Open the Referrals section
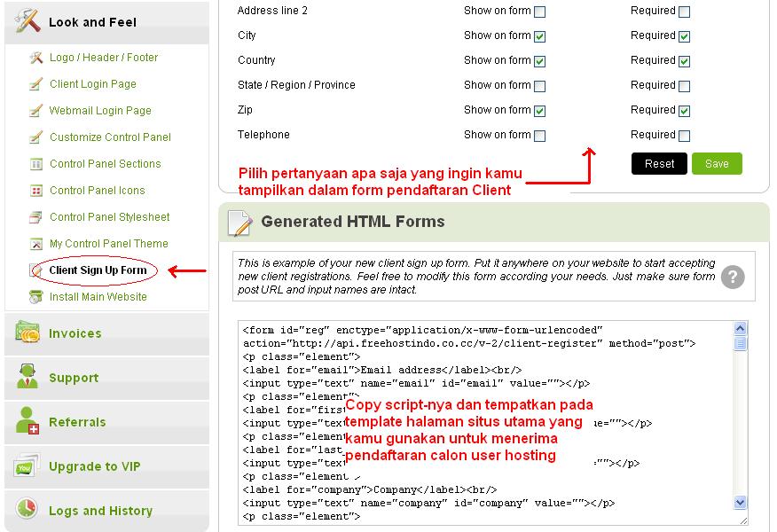Screen dimensions: 777x532 tap(106, 422)
